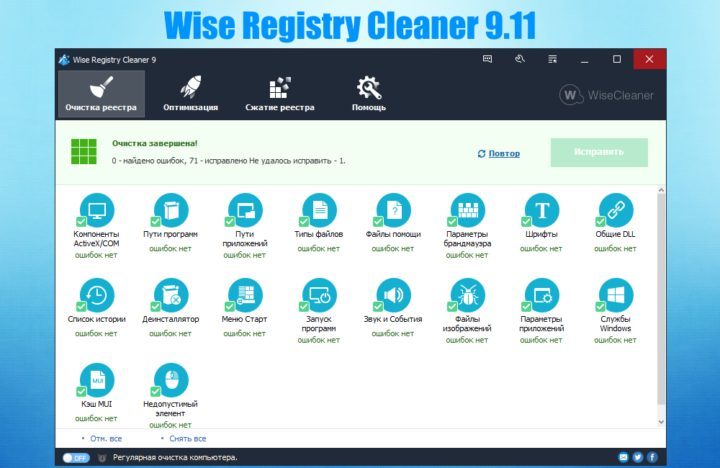Open the Сжатие реестра tab
The height and width of the screenshot is (468, 720).
point(279,95)
